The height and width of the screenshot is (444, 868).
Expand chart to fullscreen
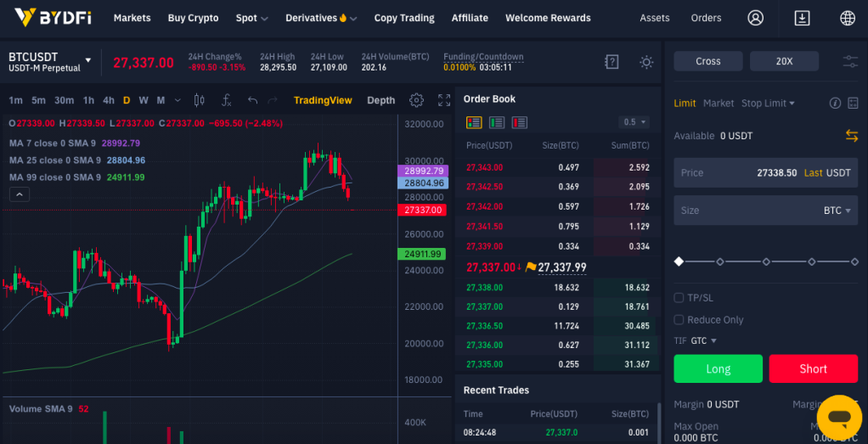pyautogui.click(x=444, y=100)
